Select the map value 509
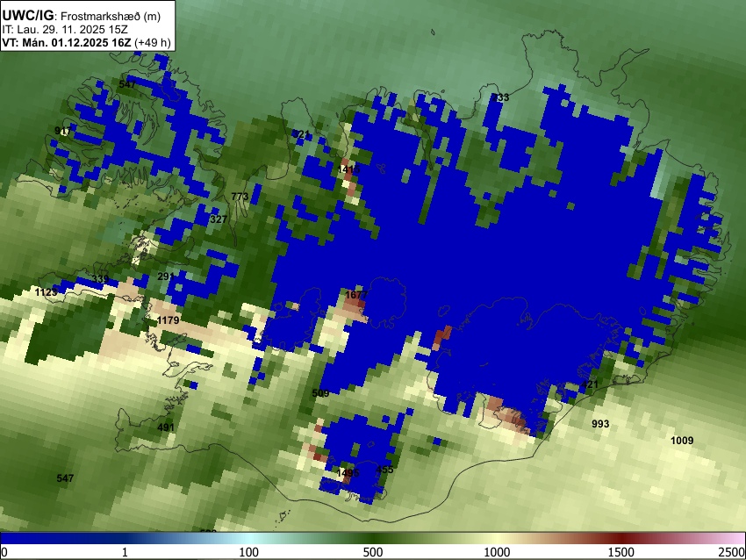Screen dimensions: 746x560 point(320,393)
